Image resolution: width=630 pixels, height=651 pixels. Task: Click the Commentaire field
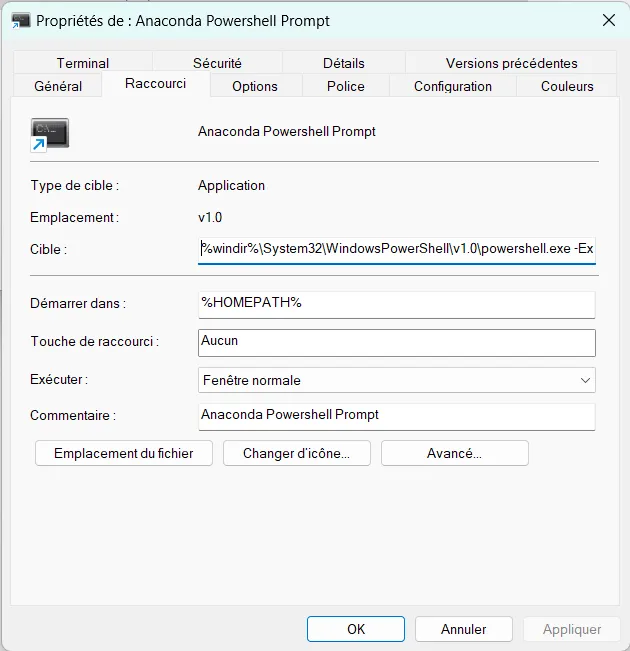pyautogui.click(x=397, y=417)
